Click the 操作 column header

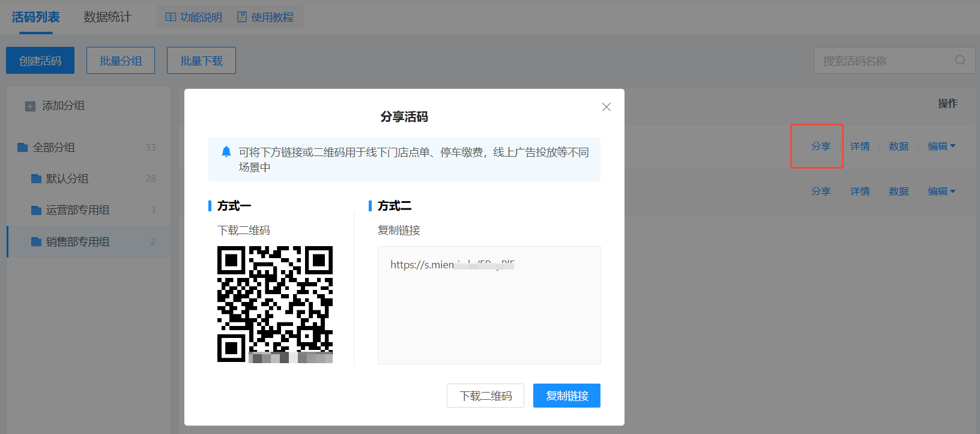[948, 103]
